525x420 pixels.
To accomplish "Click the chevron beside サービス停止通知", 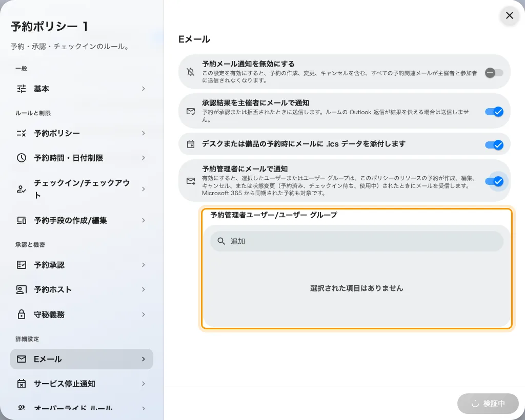I will [x=144, y=384].
